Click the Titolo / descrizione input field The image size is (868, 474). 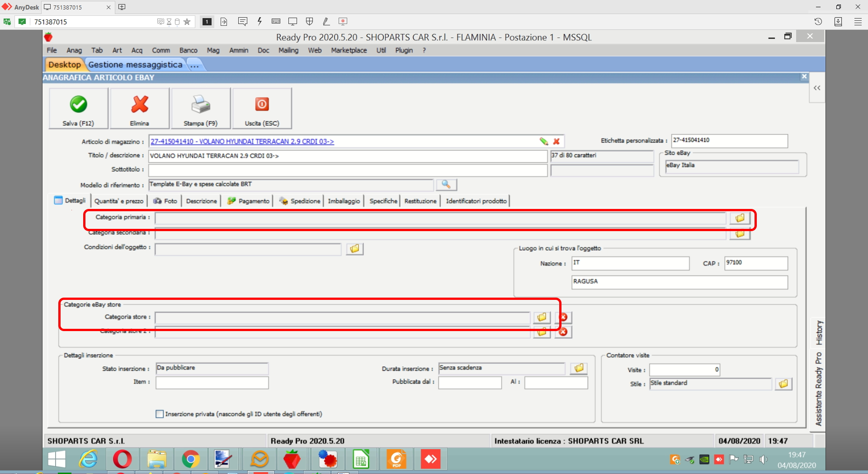point(348,156)
